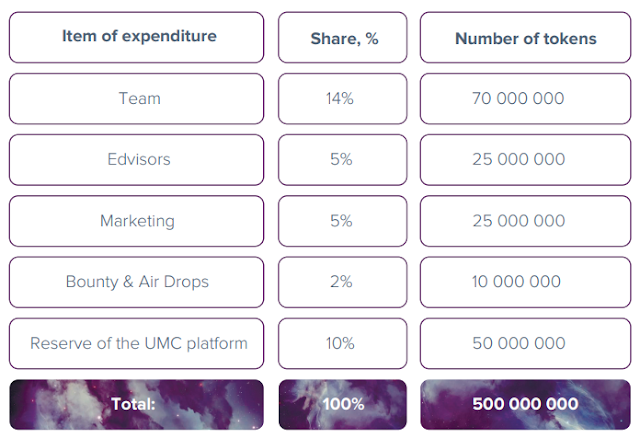Select the 500 000 000 total banner
Viewport: 640px width, 439px height.
click(x=526, y=405)
